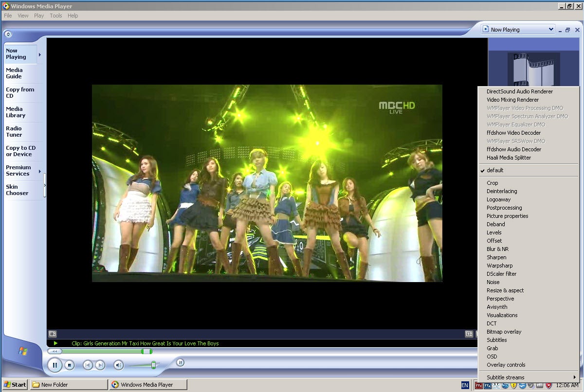This screenshot has width=584, height=392.
Task: Open Copy to CD or Device
Action: pos(20,151)
